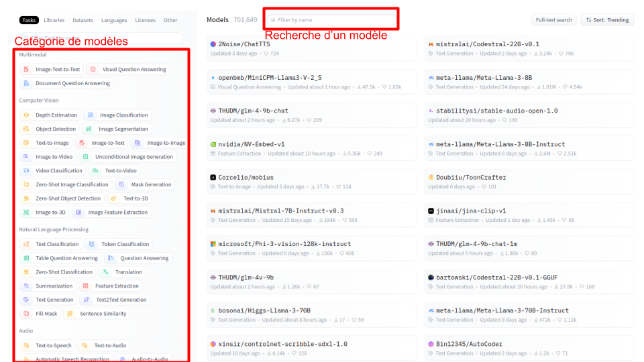Switch to the Datasets tab
The image size is (644, 362).
coord(83,20)
